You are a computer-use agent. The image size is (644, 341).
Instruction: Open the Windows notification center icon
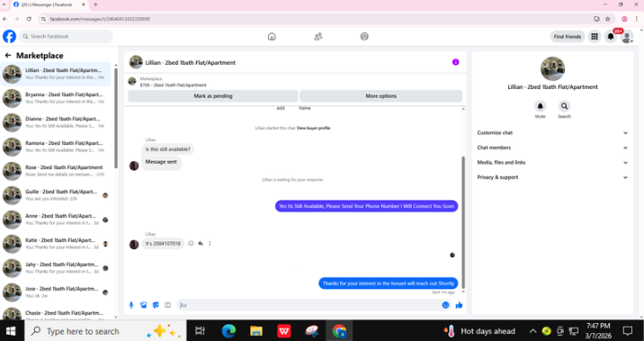tap(628, 331)
